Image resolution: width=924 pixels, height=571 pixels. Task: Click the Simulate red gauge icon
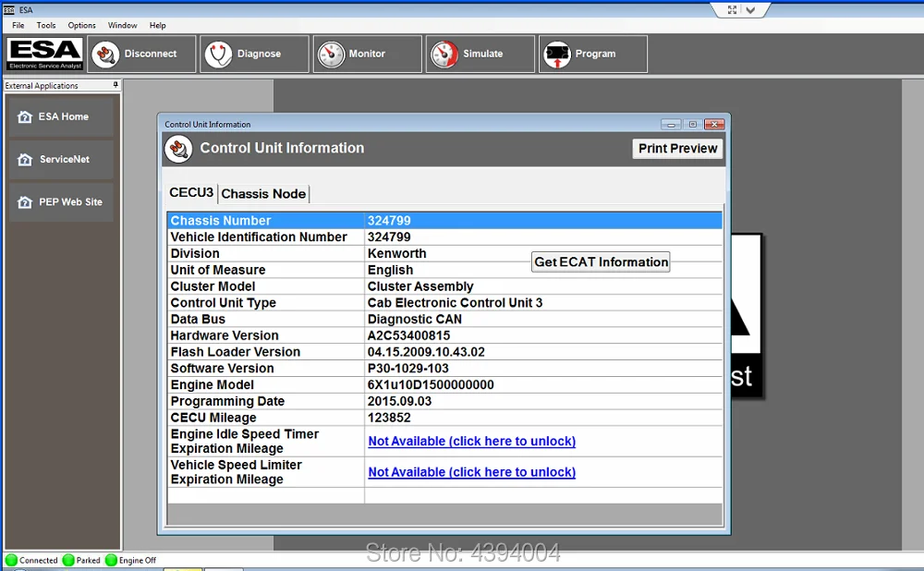444,55
